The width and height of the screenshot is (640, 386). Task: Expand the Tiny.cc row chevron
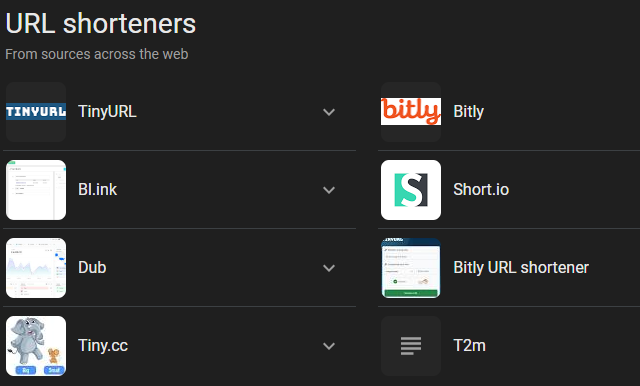point(329,346)
